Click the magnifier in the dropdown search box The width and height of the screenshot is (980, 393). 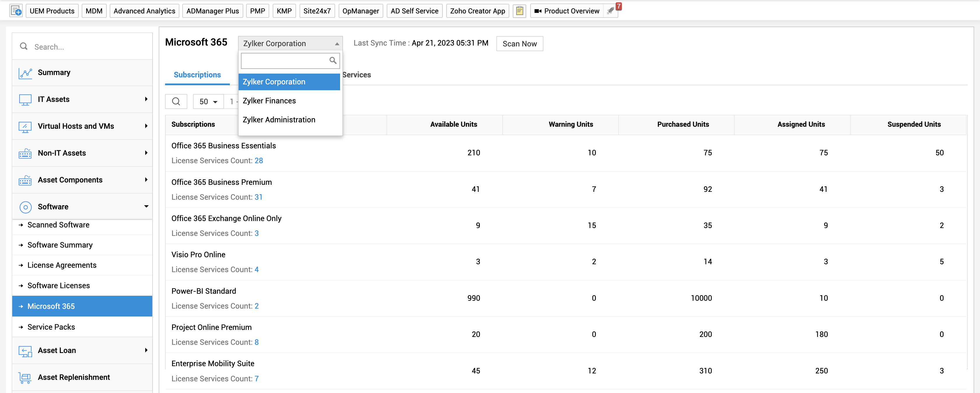pyautogui.click(x=332, y=60)
